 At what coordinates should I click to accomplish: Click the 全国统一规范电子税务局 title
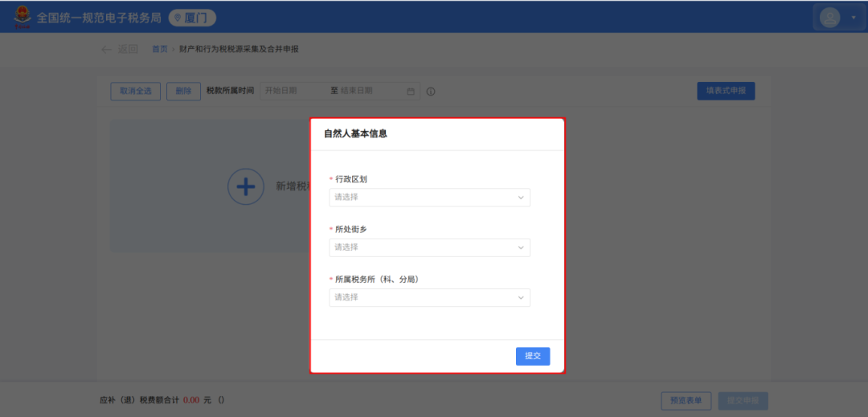pyautogui.click(x=99, y=18)
